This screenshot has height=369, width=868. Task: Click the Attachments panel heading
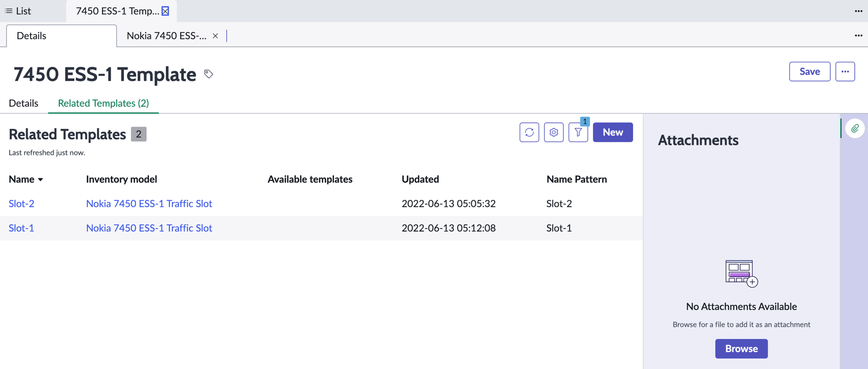698,140
